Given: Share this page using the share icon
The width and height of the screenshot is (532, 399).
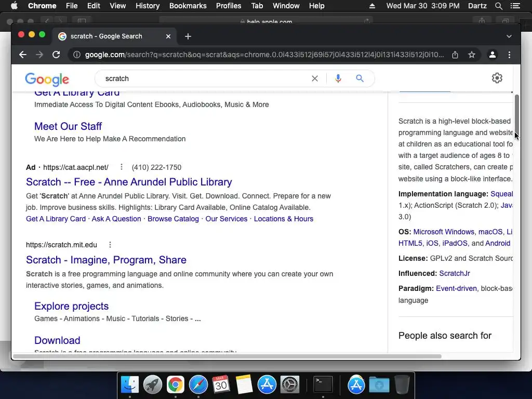Looking at the screenshot, I should (455, 55).
